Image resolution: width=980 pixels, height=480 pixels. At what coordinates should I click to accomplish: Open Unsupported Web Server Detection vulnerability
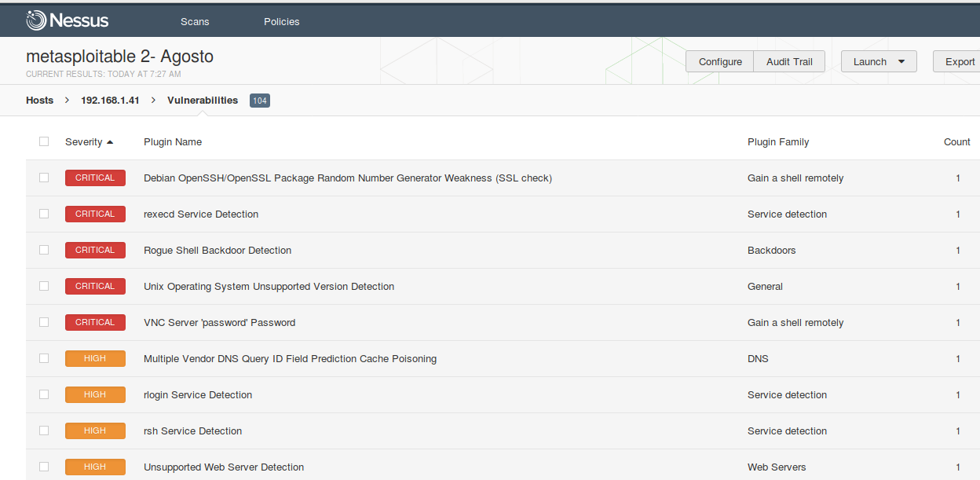224,467
